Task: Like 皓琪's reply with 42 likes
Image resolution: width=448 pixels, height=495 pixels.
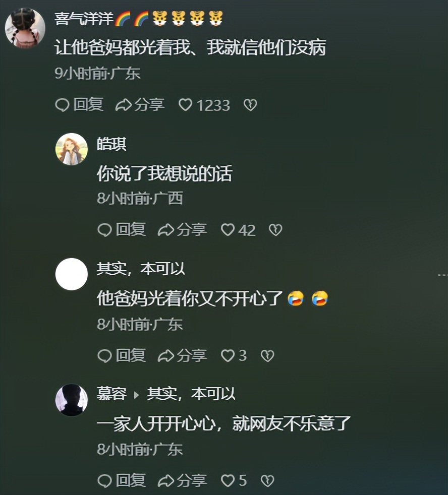Action: coord(238,230)
